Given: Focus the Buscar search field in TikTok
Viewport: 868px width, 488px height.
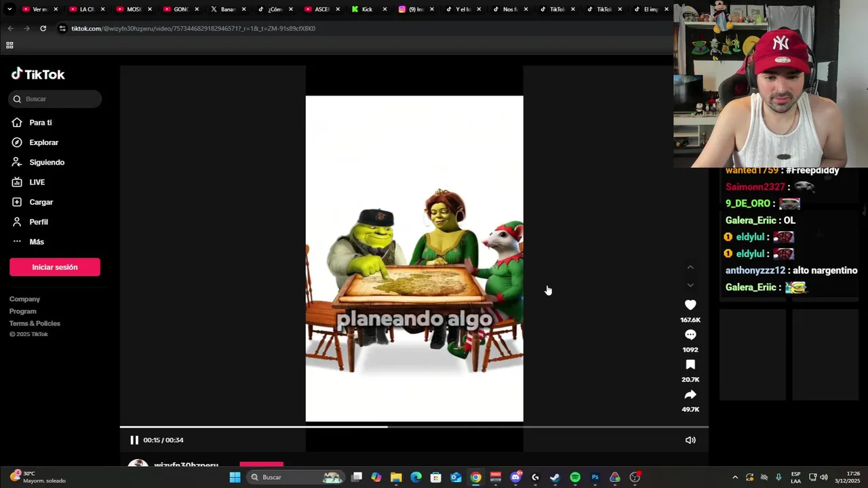Looking at the screenshot, I should click(x=56, y=99).
